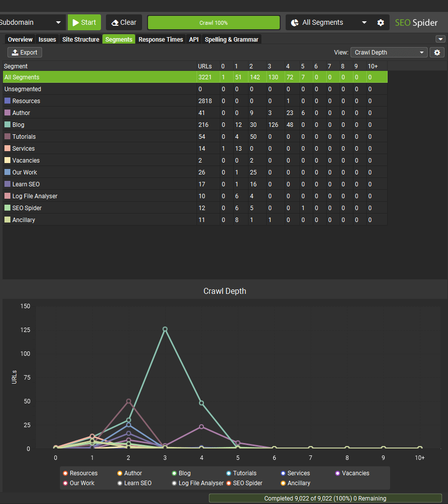
Task: Click the Blog row color swatch
Action: pos(7,124)
